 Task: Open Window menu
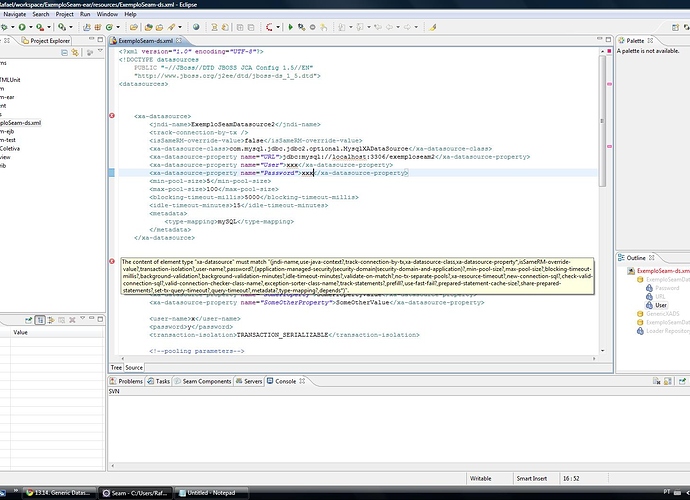(x=107, y=14)
